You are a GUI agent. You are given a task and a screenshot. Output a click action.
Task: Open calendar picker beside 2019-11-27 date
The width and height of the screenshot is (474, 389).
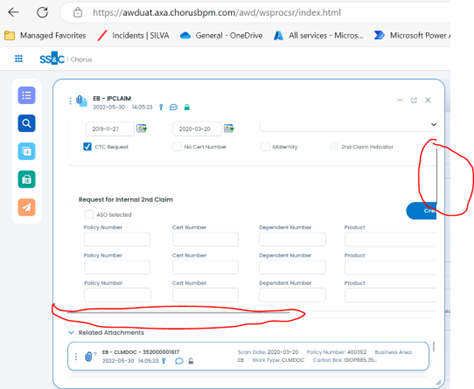point(142,128)
